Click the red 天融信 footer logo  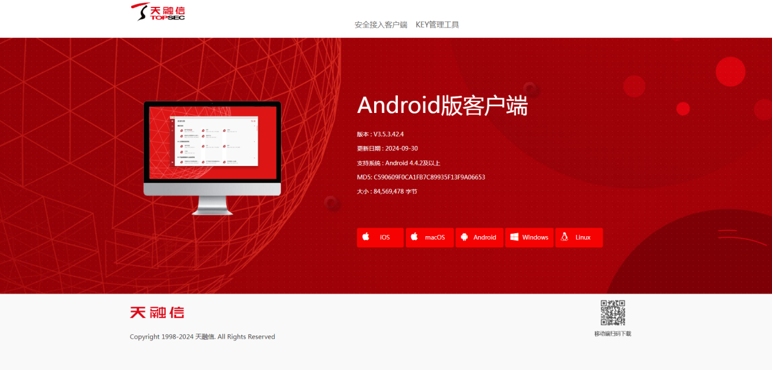157,312
